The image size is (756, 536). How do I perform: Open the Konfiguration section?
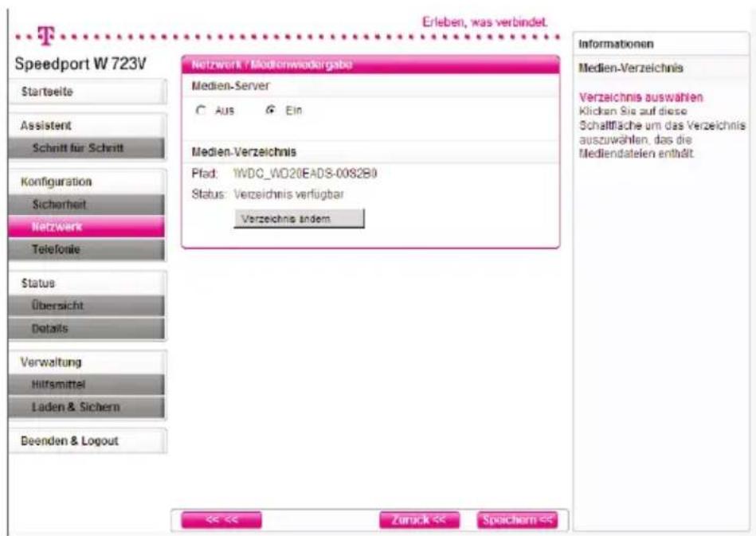click(88, 182)
